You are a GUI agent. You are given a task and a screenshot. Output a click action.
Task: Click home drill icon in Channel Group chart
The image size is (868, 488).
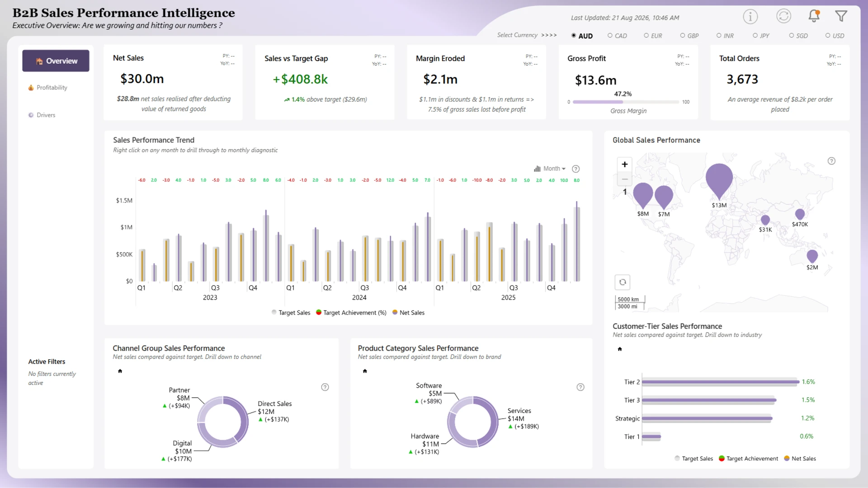point(120,371)
